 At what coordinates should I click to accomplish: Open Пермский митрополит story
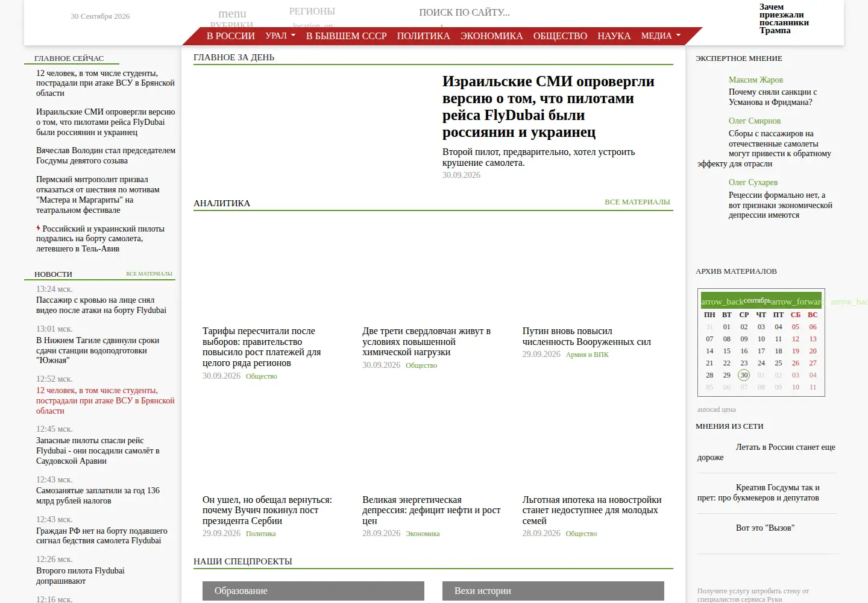pyautogui.click(x=98, y=195)
